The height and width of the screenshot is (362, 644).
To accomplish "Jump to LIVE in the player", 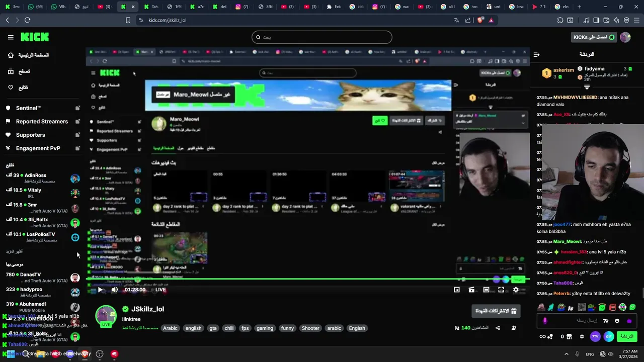I will [x=160, y=290].
